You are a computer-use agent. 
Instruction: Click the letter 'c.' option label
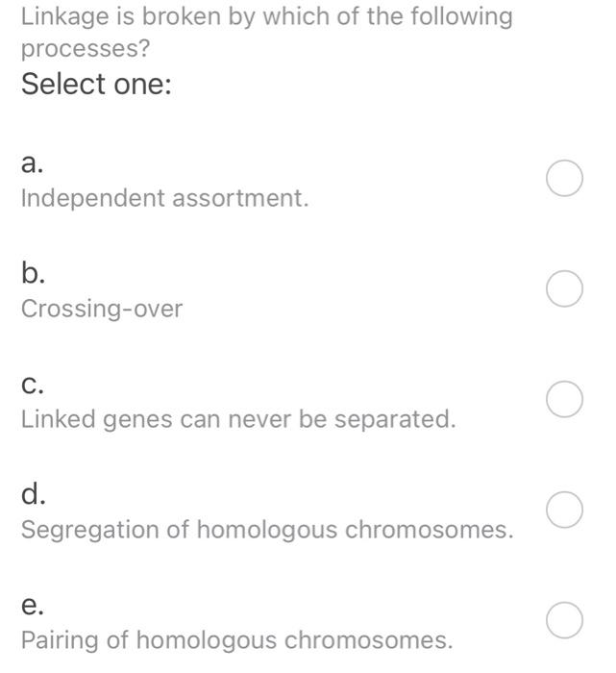(32, 385)
